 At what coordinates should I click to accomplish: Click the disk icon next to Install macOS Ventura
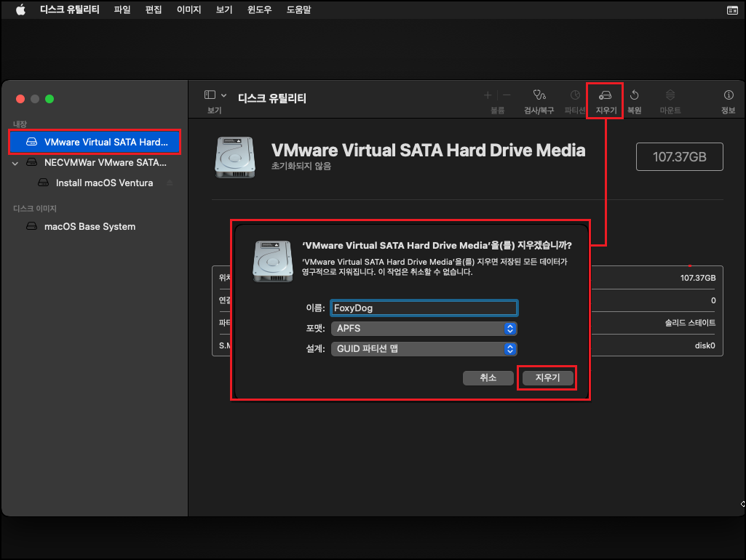tap(43, 183)
